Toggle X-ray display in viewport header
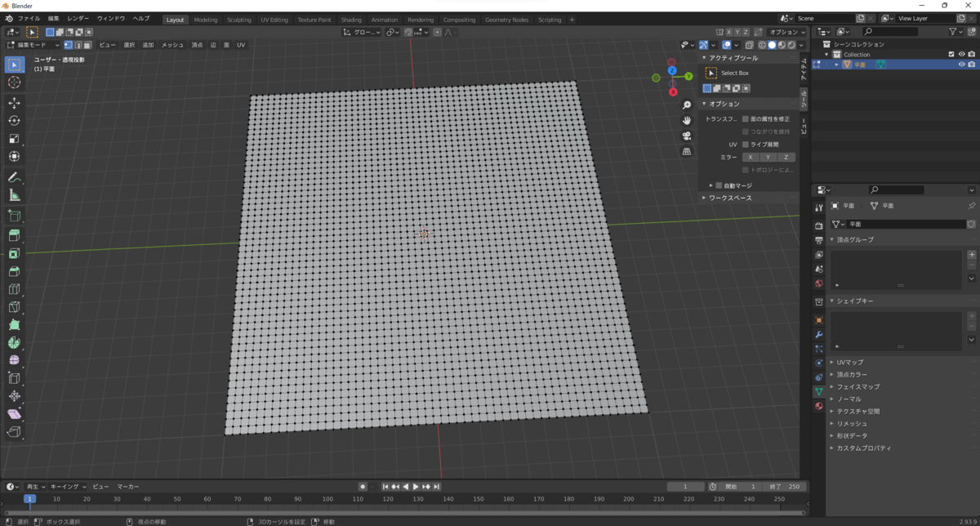 click(751, 45)
